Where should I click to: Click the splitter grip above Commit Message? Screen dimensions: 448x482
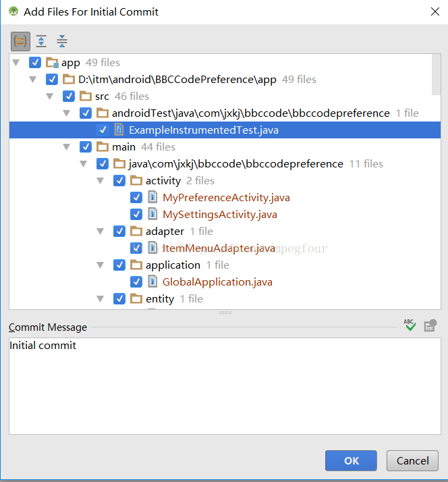pos(225,313)
